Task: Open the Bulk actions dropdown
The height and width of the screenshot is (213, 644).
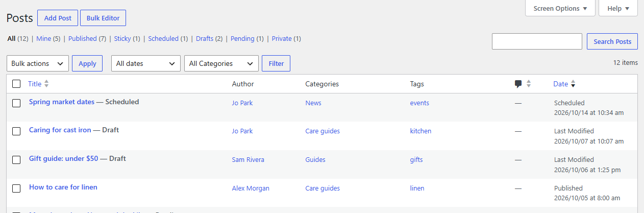Action: click(x=38, y=63)
